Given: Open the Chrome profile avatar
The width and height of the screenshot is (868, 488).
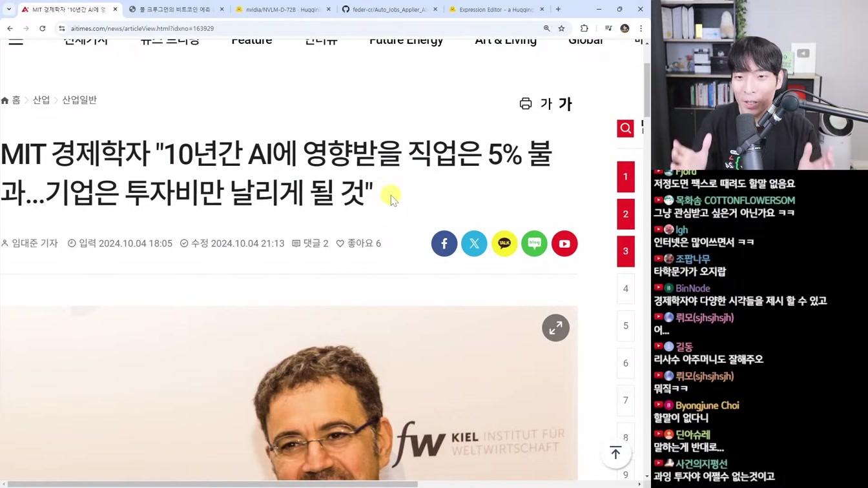Looking at the screenshot, I should pyautogui.click(x=625, y=28).
